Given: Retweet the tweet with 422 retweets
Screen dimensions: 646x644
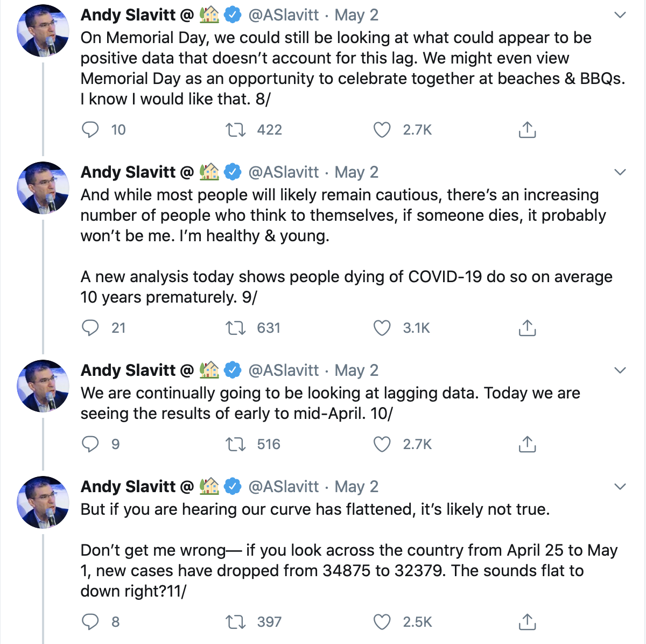Looking at the screenshot, I should click(235, 130).
